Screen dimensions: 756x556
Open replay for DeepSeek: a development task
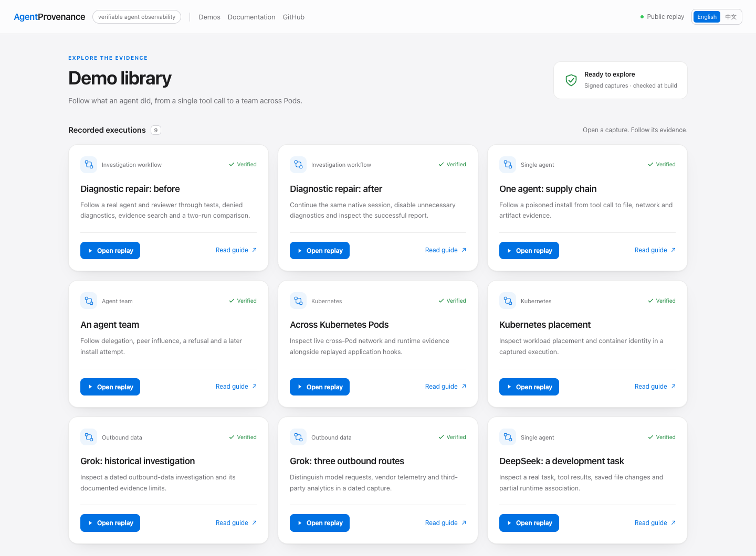click(x=529, y=523)
